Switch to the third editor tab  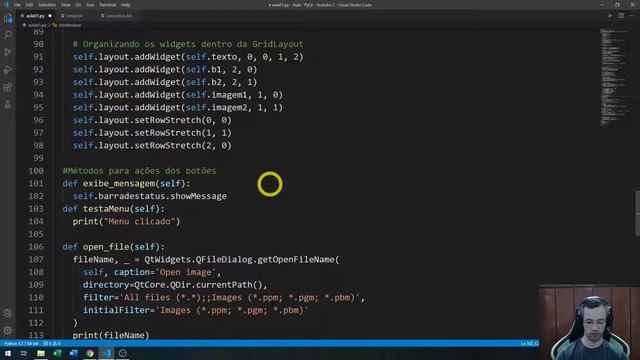click(x=118, y=16)
